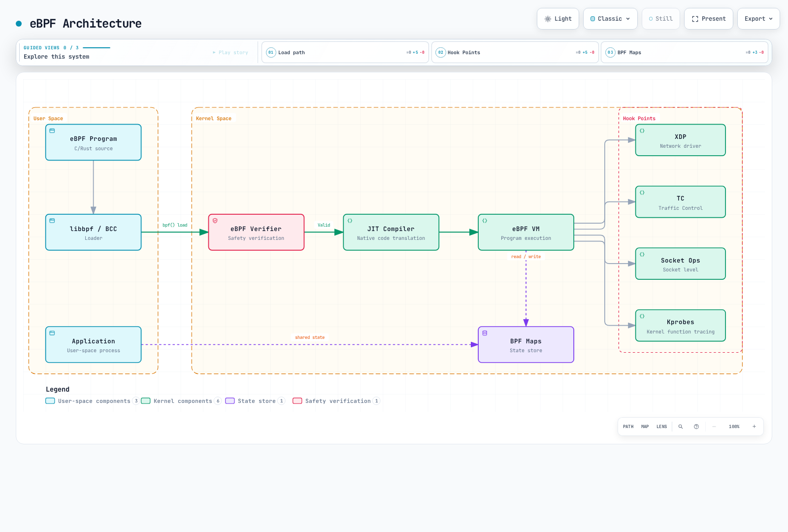The height and width of the screenshot is (532, 788).
Task: Select the 02 Hook Points guided view
Action: click(x=515, y=52)
